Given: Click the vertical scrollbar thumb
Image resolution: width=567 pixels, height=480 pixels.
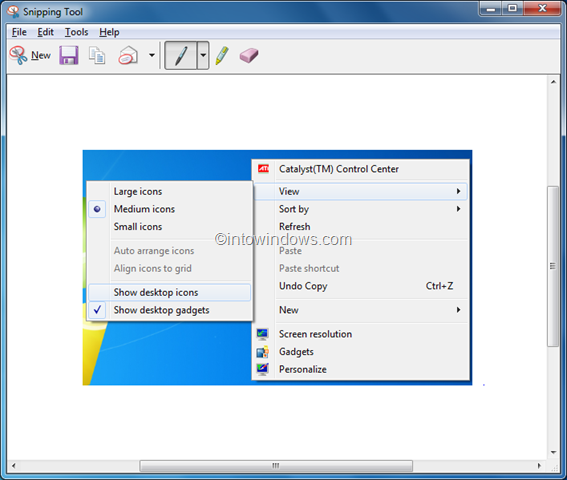Looking at the screenshot, I should click(553, 266).
